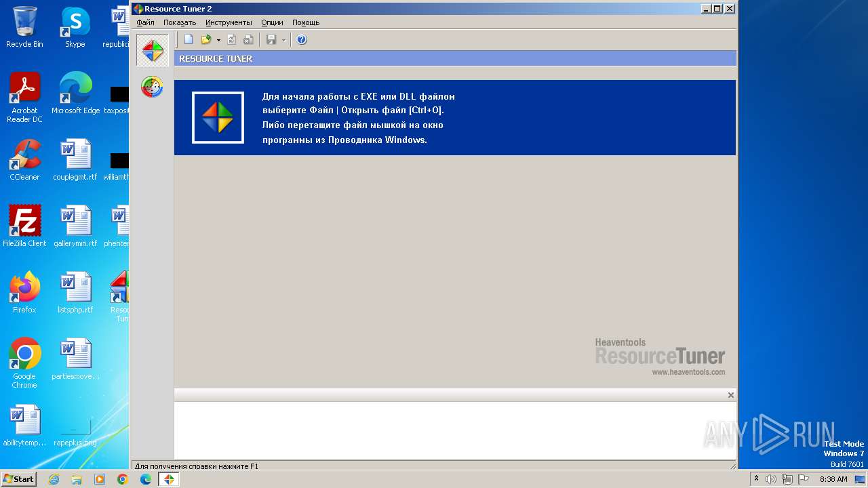Open Windows Explorer folder in taskbar
This screenshot has width=868, height=488.
[x=77, y=479]
